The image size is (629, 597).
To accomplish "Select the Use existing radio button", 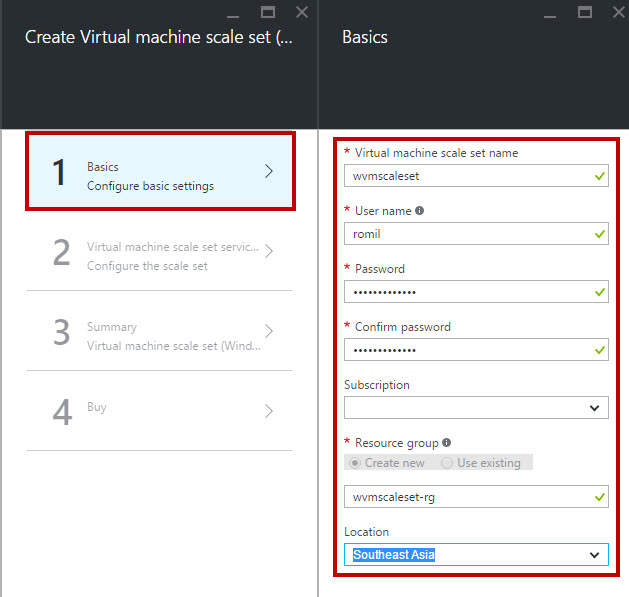I will click(x=447, y=463).
